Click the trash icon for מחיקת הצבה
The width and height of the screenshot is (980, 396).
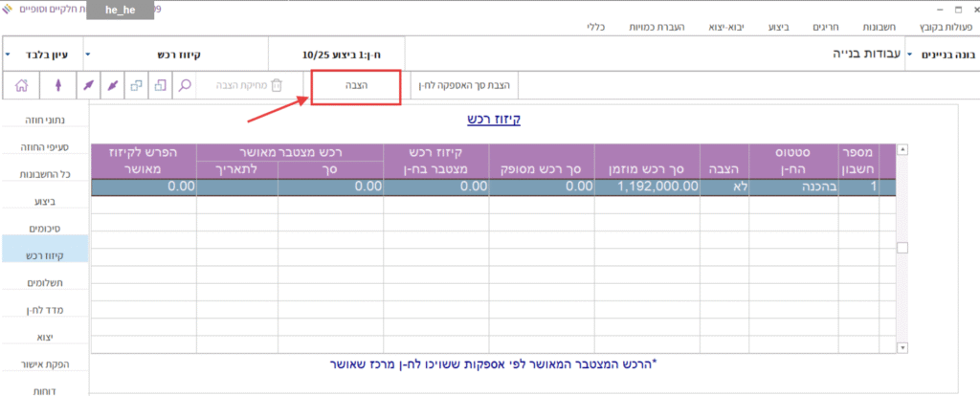[x=276, y=85]
